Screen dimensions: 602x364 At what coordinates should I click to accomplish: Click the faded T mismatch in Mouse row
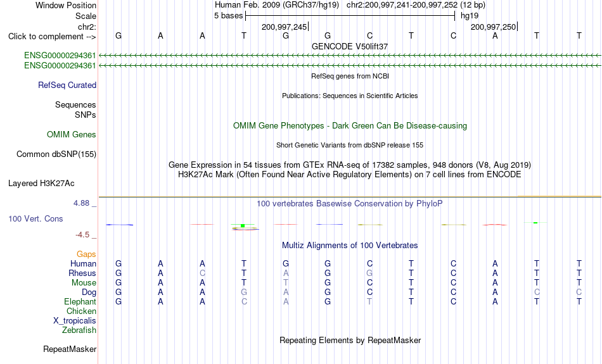click(x=286, y=283)
